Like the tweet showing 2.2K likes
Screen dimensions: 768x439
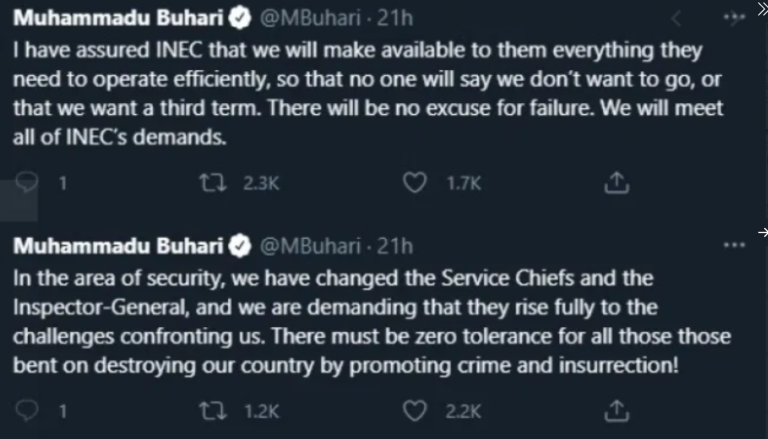(414, 411)
